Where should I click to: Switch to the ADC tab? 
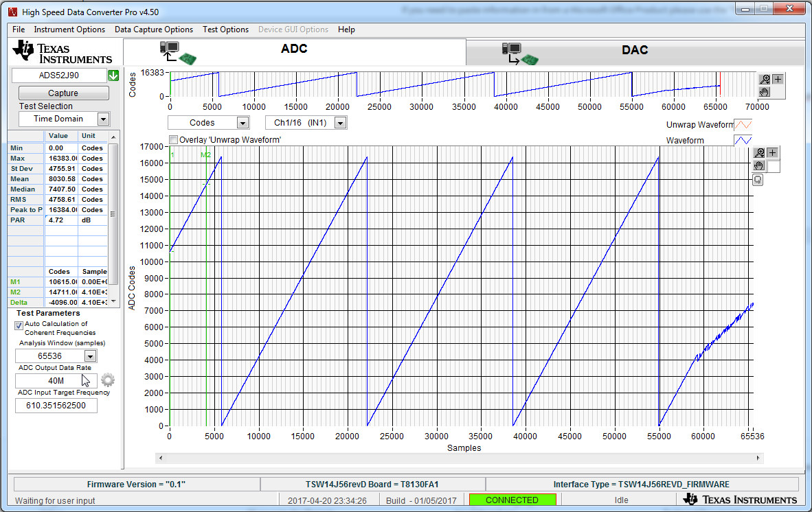point(294,51)
